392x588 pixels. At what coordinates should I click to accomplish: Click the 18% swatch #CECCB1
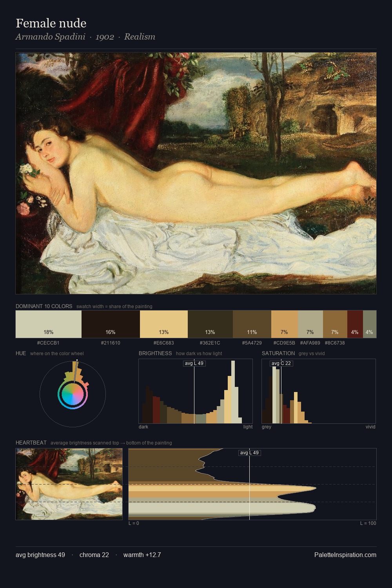click(x=49, y=324)
